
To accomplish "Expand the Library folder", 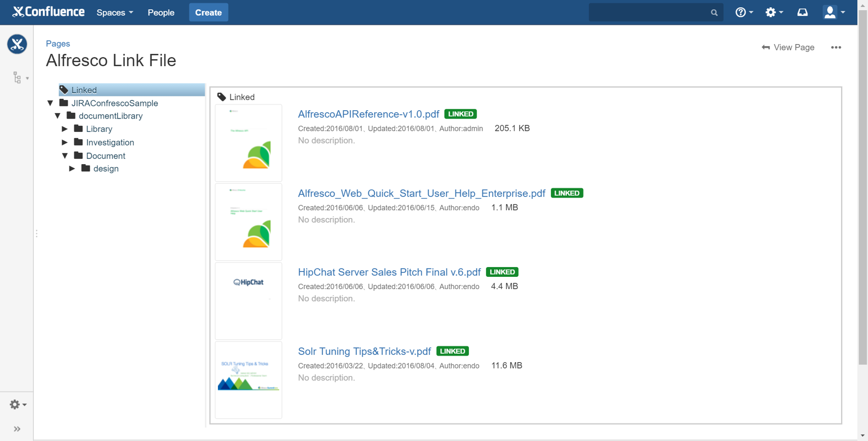I will click(x=65, y=129).
